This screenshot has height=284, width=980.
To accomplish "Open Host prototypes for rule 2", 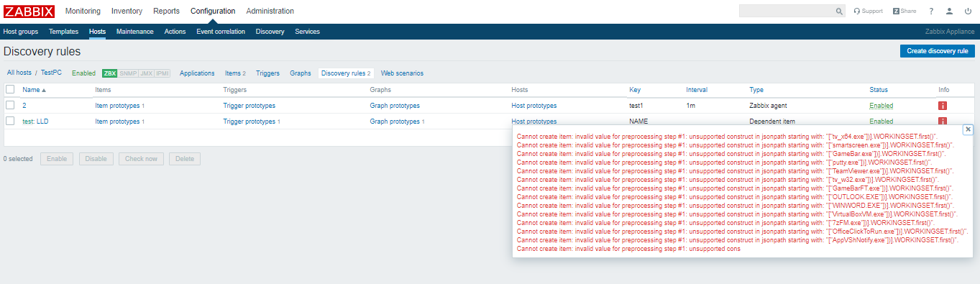I will (x=534, y=106).
